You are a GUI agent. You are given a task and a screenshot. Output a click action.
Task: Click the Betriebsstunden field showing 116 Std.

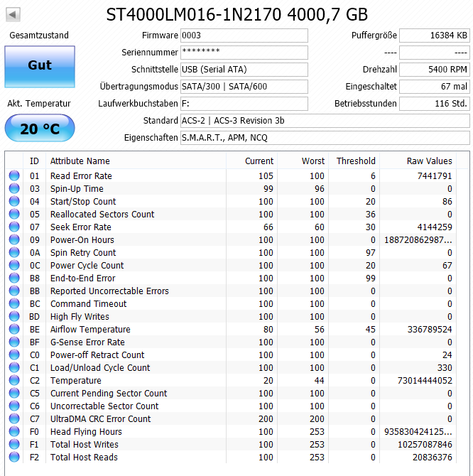tap(435, 104)
